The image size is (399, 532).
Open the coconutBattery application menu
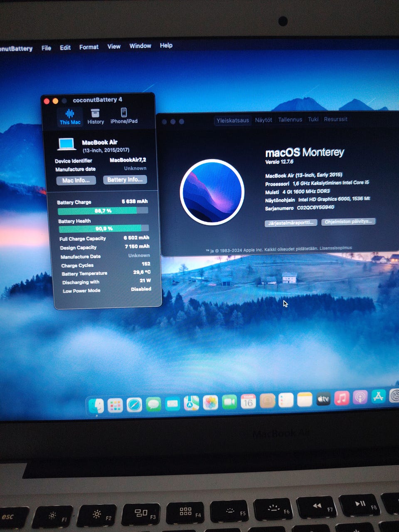[16, 49]
